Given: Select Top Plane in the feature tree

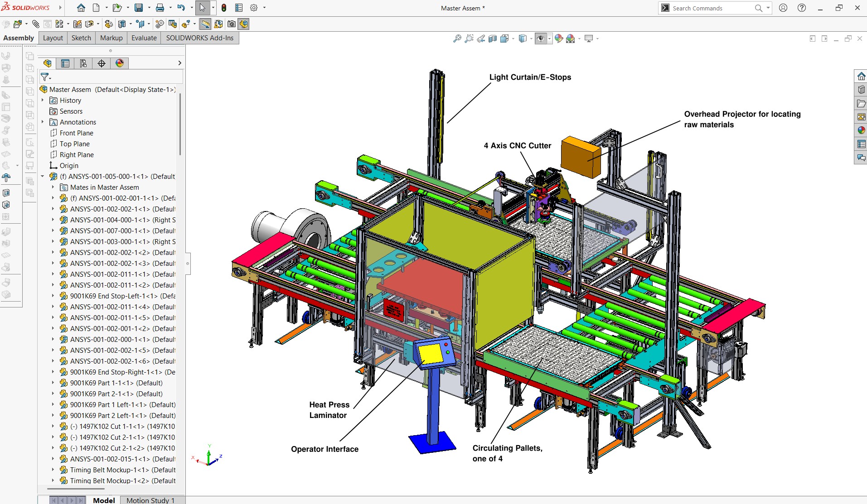Looking at the screenshot, I should pos(75,144).
